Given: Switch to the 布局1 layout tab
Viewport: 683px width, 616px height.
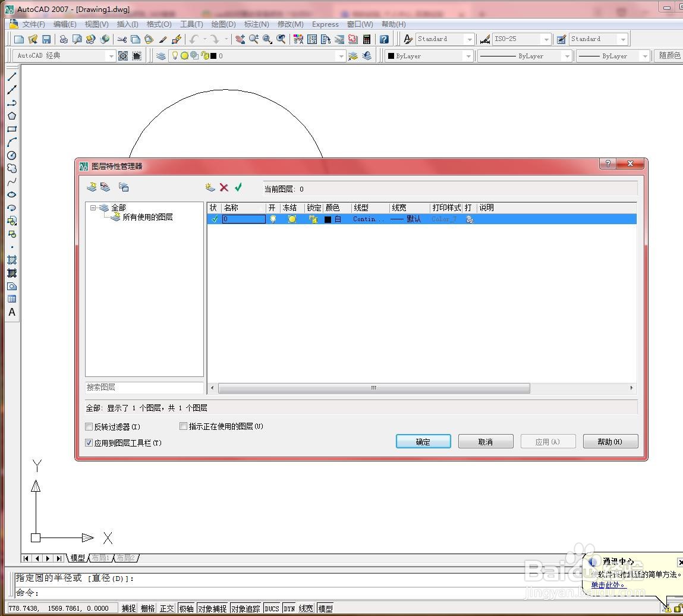Looking at the screenshot, I should [100, 558].
